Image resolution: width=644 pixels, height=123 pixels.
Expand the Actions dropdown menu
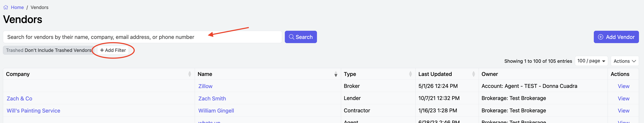click(624, 61)
